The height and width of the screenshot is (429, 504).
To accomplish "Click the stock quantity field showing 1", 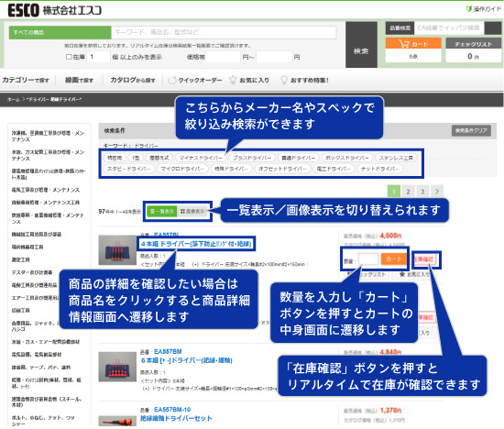I will click(x=98, y=57).
